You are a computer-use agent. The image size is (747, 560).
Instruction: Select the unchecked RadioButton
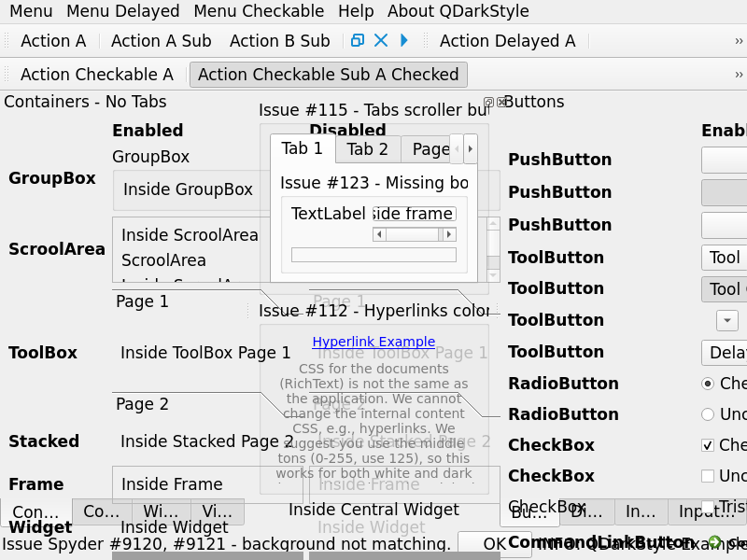click(x=708, y=414)
